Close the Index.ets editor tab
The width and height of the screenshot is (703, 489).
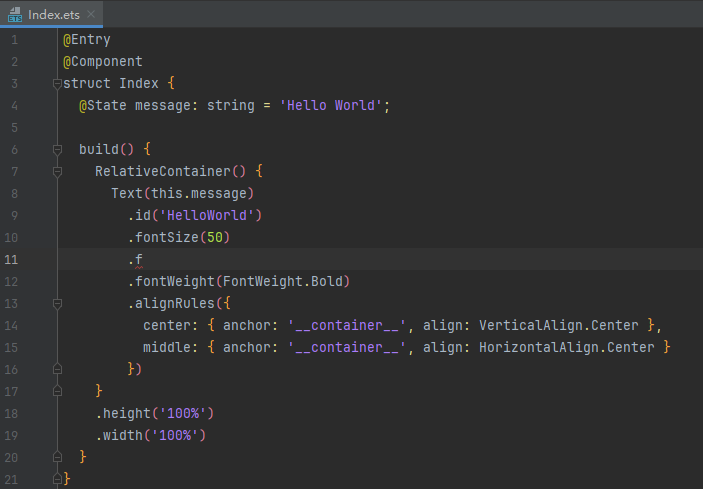91,14
